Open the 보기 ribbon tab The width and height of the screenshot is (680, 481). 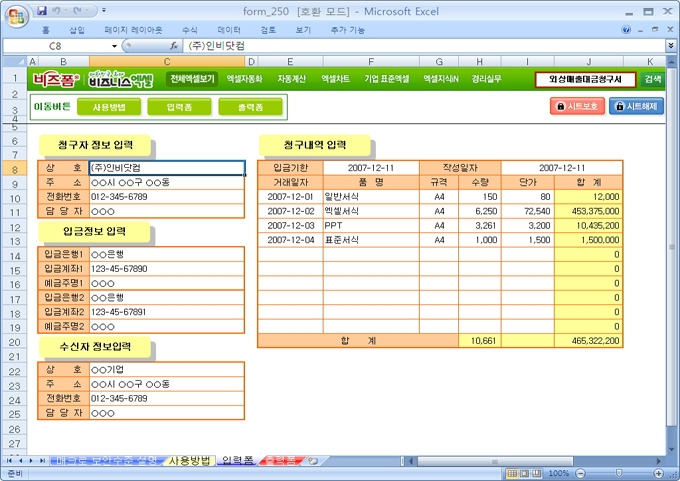coord(303,30)
